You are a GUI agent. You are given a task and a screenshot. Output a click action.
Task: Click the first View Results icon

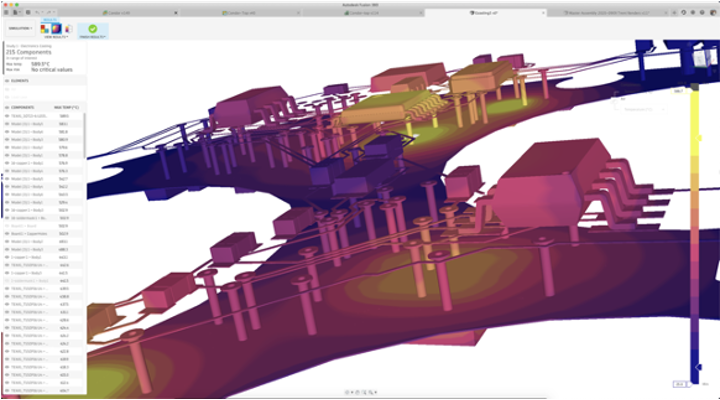(x=45, y=30)
